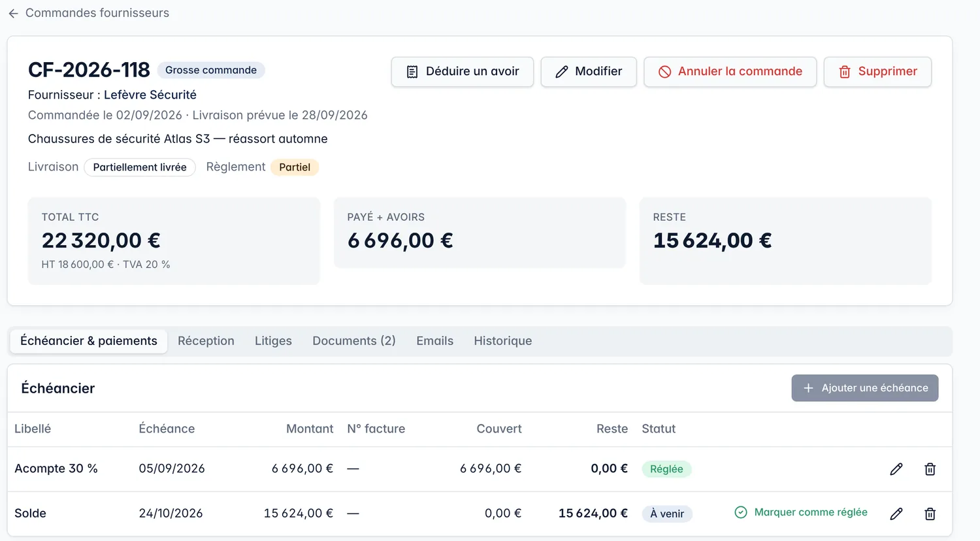Click the RESTE card 15 624,00 € amount
The width and height of the screenshot is (980, 541).
[x=713, y=240]
